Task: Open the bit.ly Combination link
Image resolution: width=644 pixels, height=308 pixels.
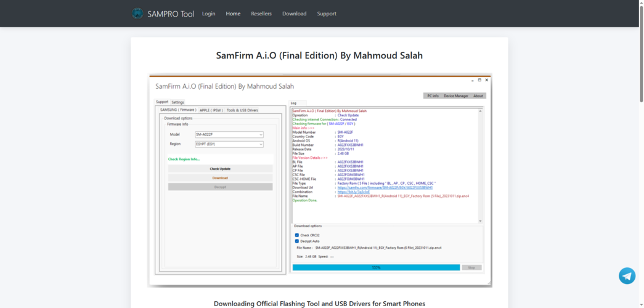Action: click(353, 192)
